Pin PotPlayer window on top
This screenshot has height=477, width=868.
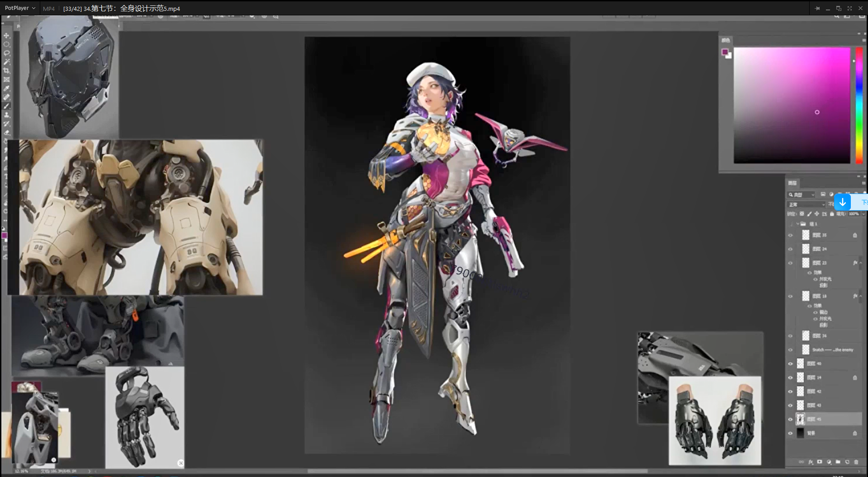tap(817, 8)
